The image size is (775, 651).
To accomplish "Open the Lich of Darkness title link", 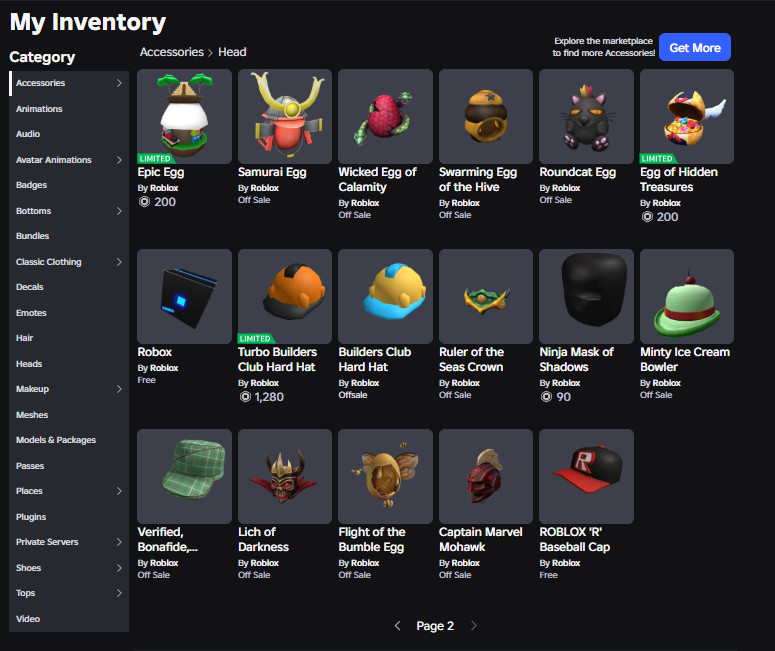I will tap(263, 539).
